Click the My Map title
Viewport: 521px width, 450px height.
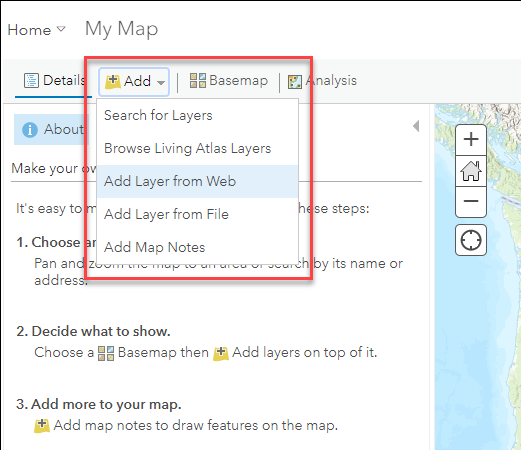(121, 29)
